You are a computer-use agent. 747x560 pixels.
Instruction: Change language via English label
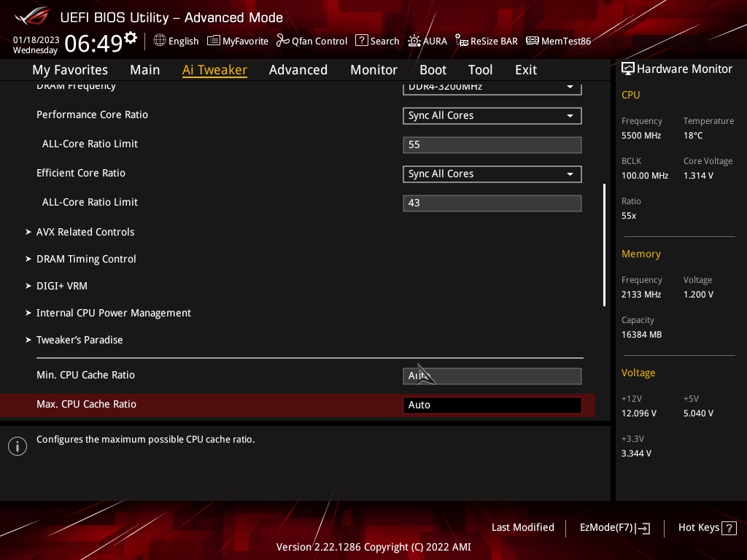[183, 42]
